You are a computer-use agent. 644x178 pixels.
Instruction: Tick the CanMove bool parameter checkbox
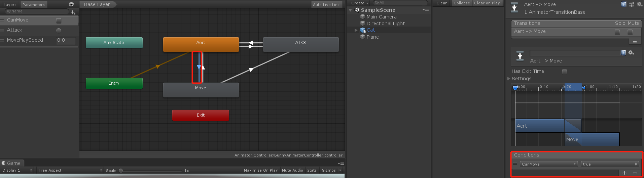[59, 20]
